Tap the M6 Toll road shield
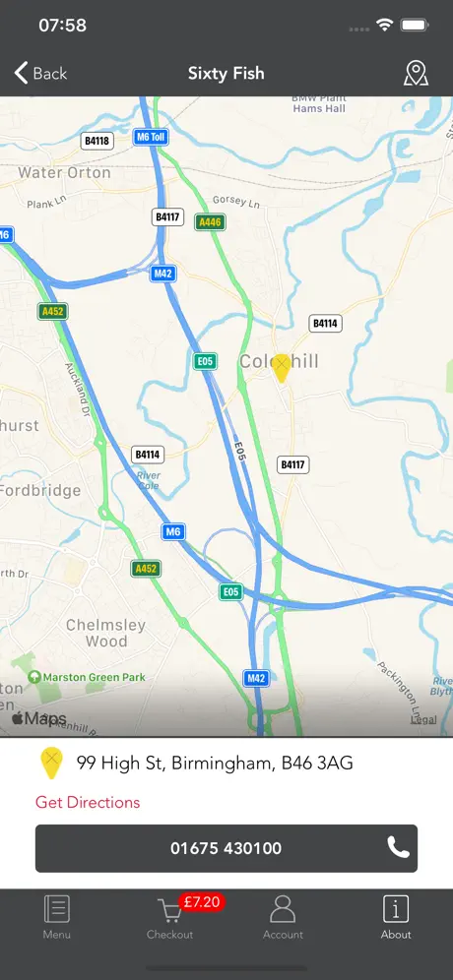This screenshot has height=980, width=453. [151, 138]
